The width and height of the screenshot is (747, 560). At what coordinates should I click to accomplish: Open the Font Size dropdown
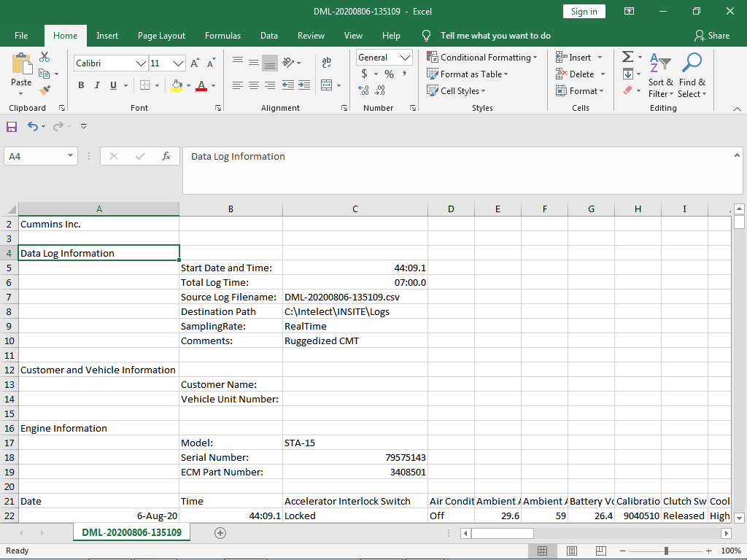[x=177, y=63]
